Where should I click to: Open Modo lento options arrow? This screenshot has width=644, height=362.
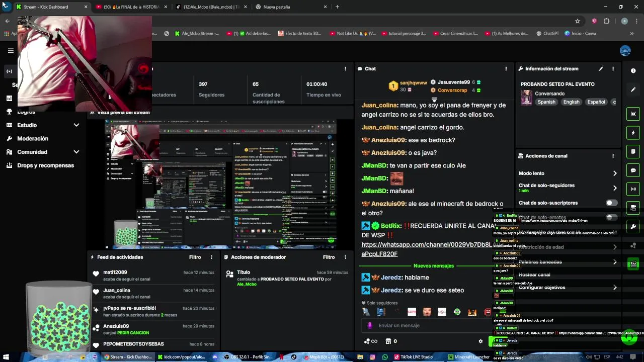click(x=615, y=173)
